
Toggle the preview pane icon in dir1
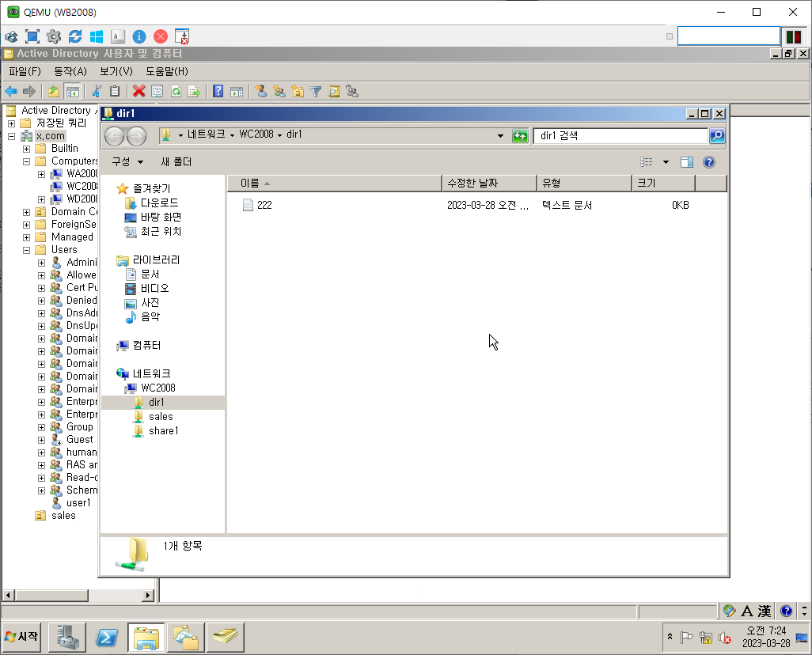[687, 162]
